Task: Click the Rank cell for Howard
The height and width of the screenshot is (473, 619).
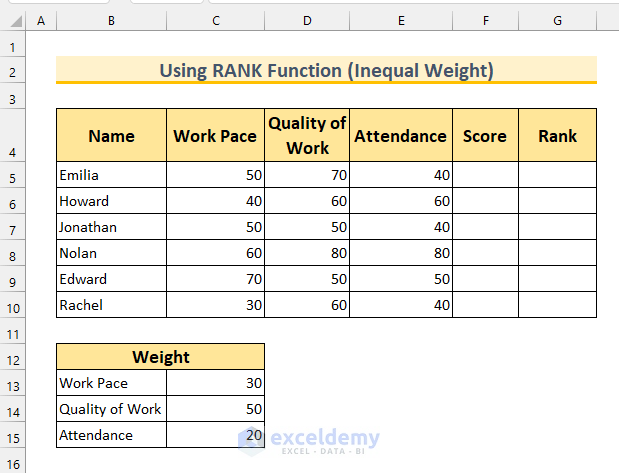Action: click(557, 201)
